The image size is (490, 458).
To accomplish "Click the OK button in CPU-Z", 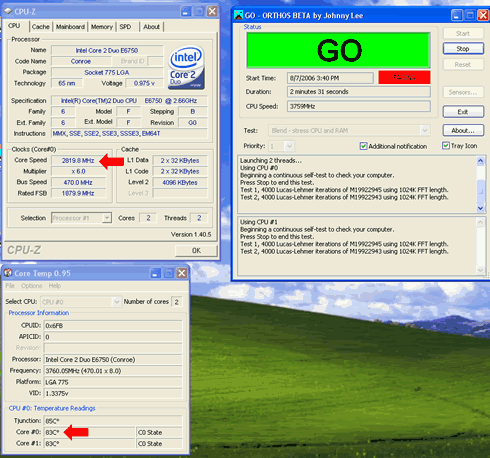I will point(196,250).
